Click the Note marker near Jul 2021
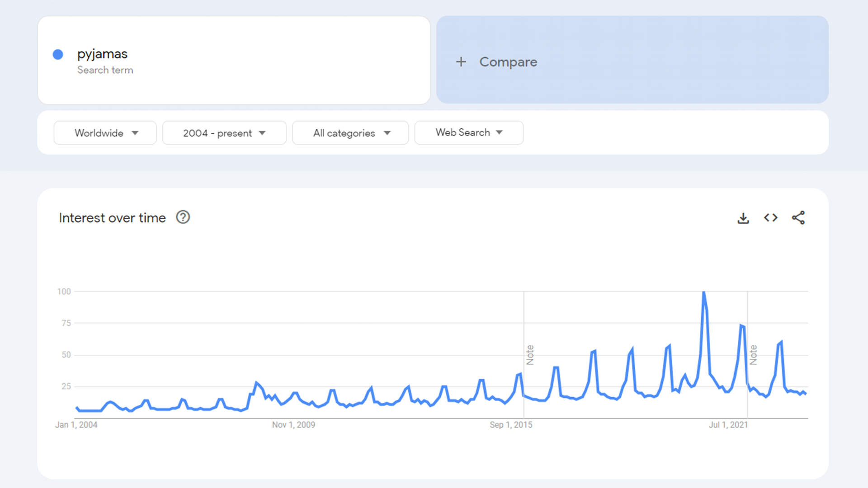868x488 pixels. (754, 355)
